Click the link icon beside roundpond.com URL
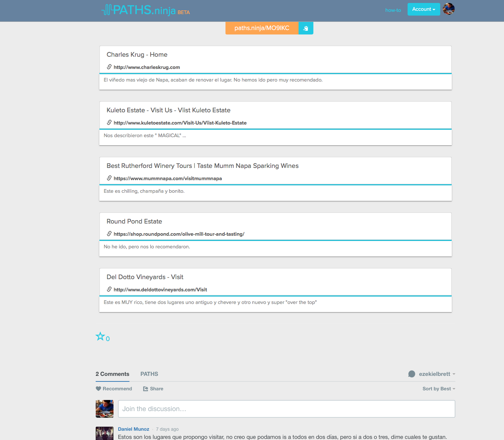This screenshot has height=440, width=504. (x=109, y=234)
